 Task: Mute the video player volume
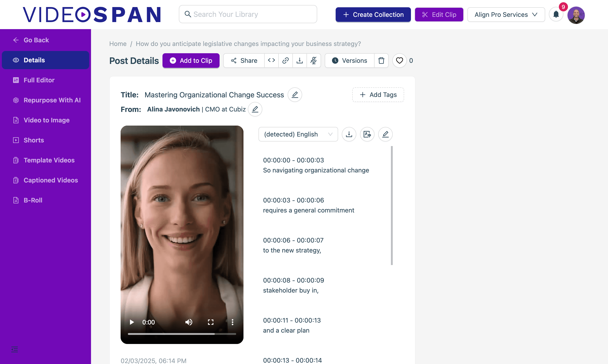coord(188,322)
